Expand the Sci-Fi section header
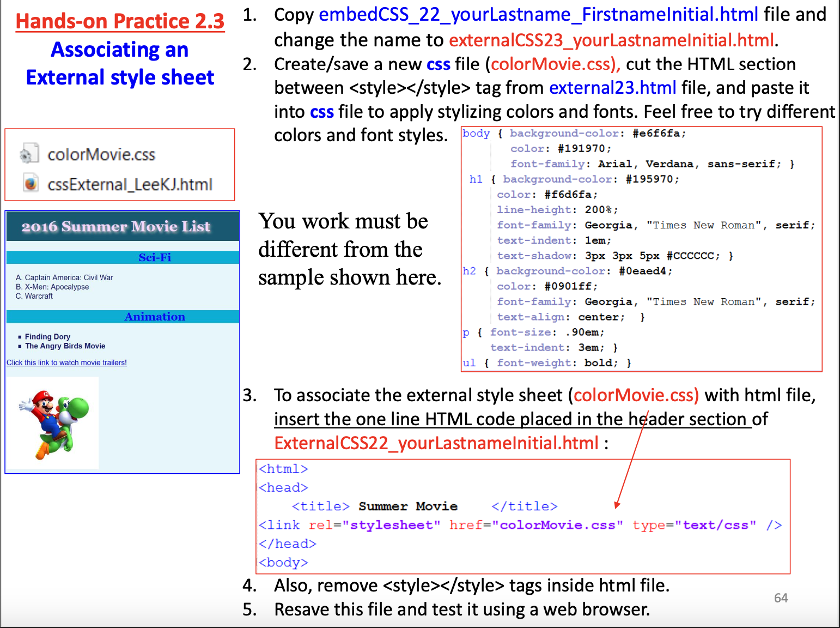This screenshot has width=840, height=628. tap(155, 257)
